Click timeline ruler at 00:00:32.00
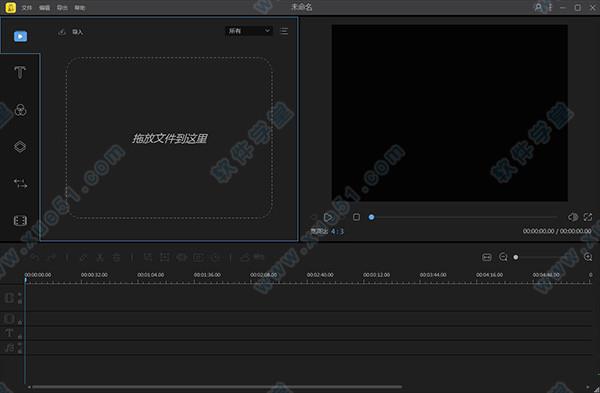The width and height of the screenshot is (600, 393). 94,275
